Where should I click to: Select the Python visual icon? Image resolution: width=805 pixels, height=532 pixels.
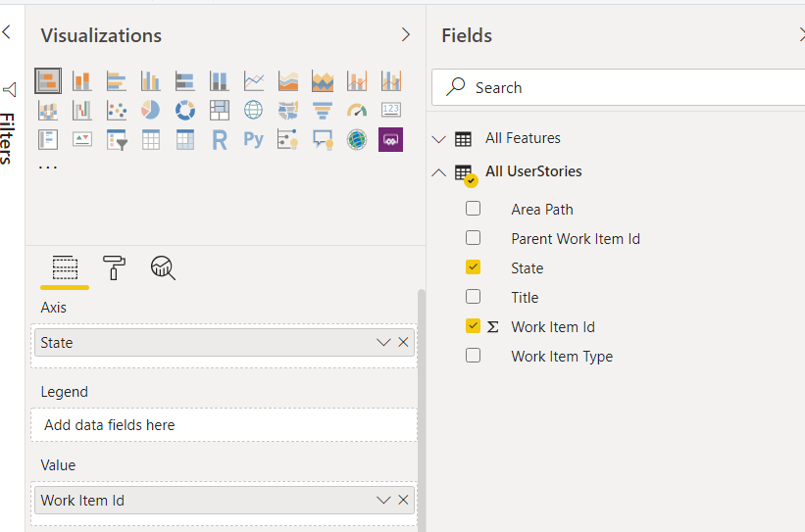(254, 139)
